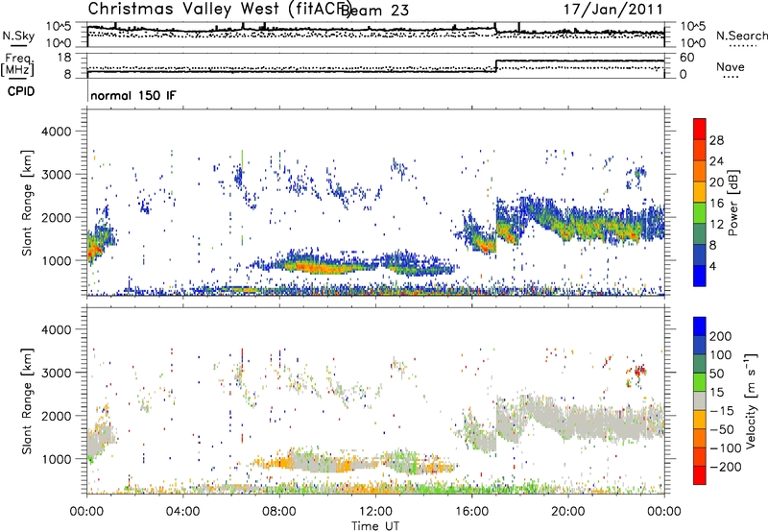Click the '18' frequency axis tick
768x532 pixels.
63,58
